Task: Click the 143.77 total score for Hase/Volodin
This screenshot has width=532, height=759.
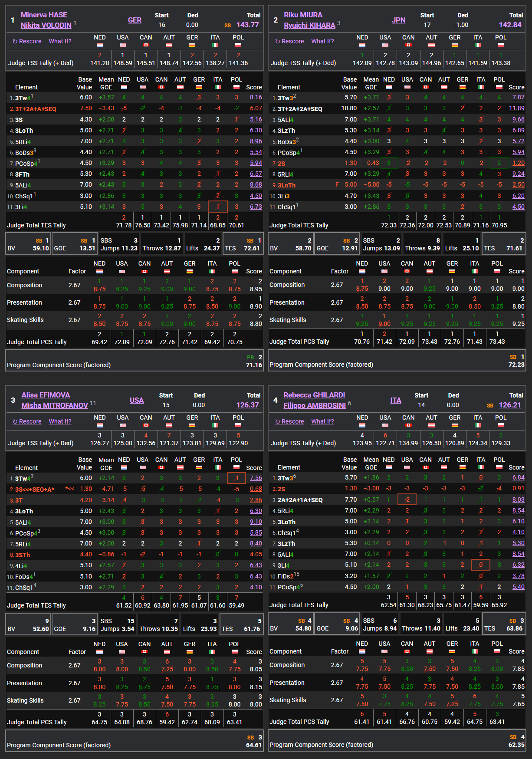Action: 247,25
